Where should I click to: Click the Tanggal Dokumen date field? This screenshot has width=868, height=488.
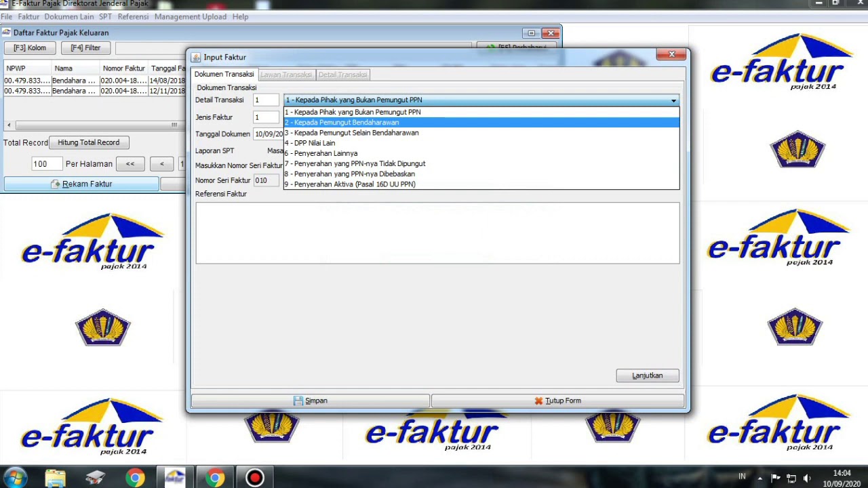pyautogui.click(x=269, y=134)
